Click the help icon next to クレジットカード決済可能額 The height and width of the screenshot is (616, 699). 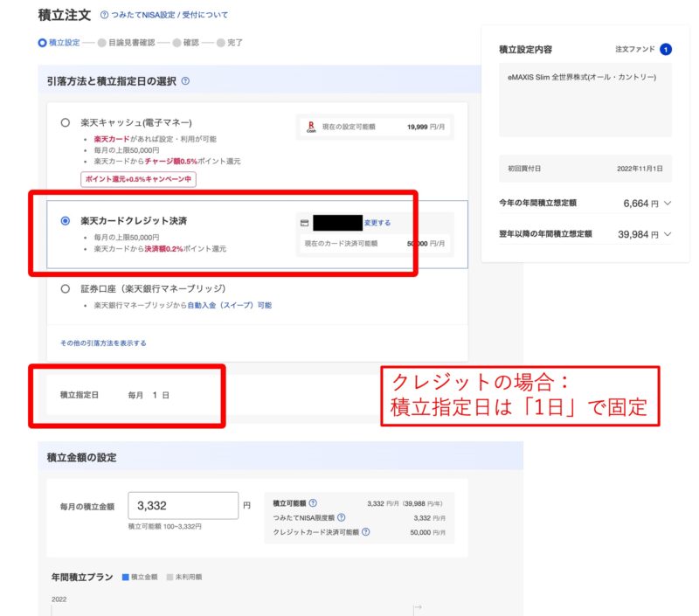pos(365,532)
